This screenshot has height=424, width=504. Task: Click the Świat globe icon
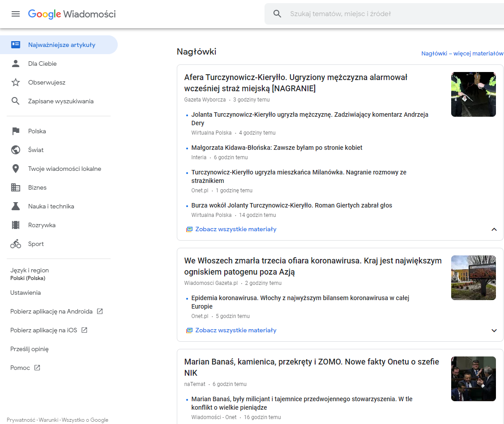15,150
